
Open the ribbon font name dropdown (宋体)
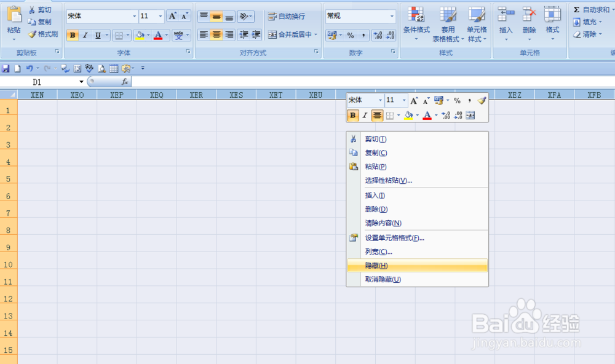tap(134, 16)
